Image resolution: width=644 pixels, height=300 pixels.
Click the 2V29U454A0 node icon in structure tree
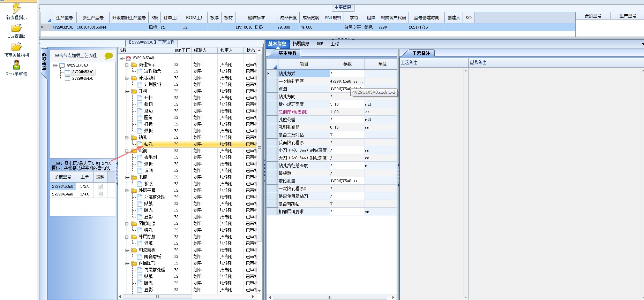click(68, 78)
